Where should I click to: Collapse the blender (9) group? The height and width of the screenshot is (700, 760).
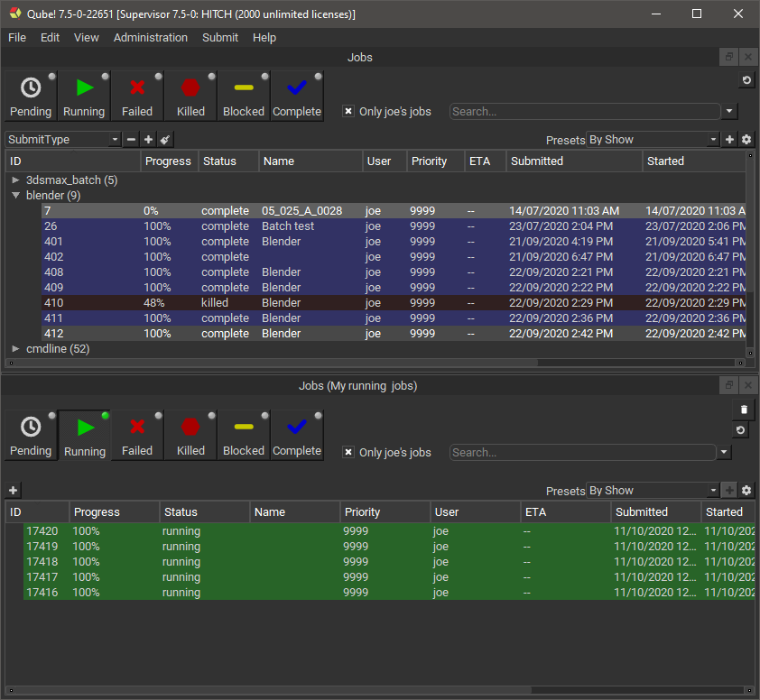coord(15,196)
